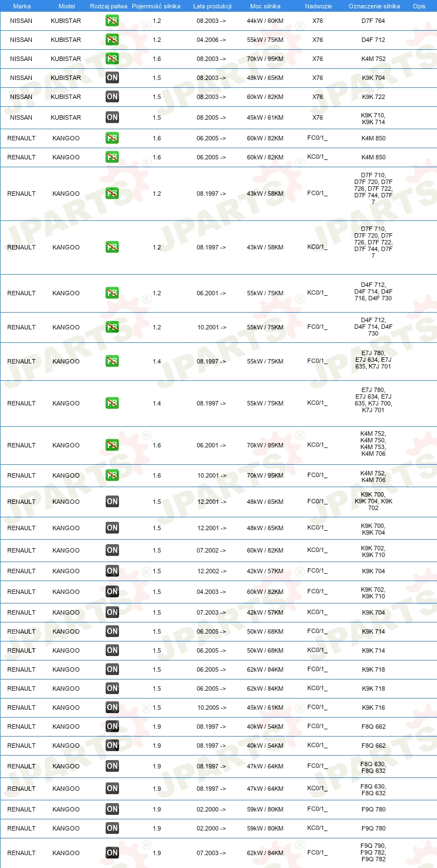Click the petrol icon in the Nissan D4F 712 row
437x868 pixels.
pyautogui.click(x=112, y=40)
